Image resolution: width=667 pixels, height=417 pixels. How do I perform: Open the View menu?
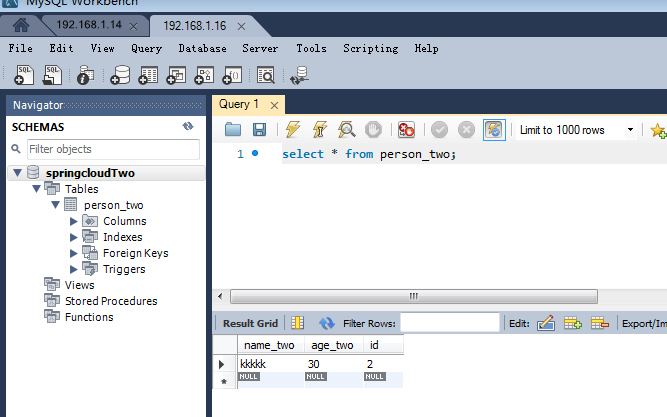(x=102, y=48)
